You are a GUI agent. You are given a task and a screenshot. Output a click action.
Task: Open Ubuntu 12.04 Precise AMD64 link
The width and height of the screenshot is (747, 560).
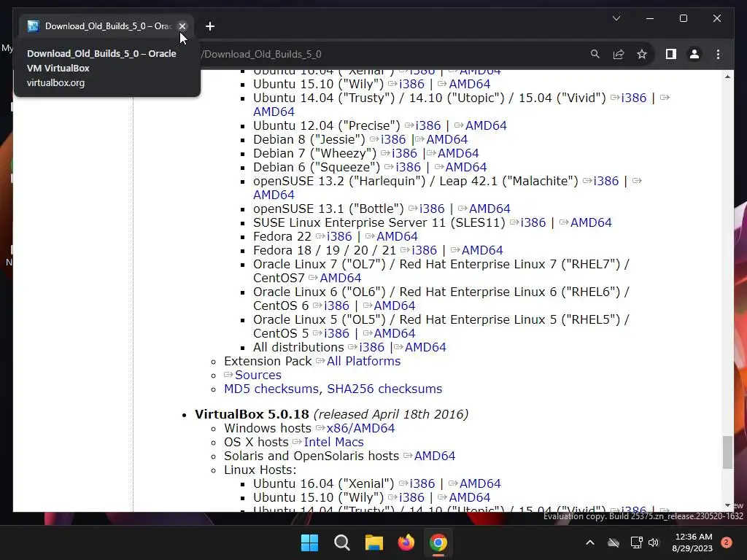click(x=485, y=125)
